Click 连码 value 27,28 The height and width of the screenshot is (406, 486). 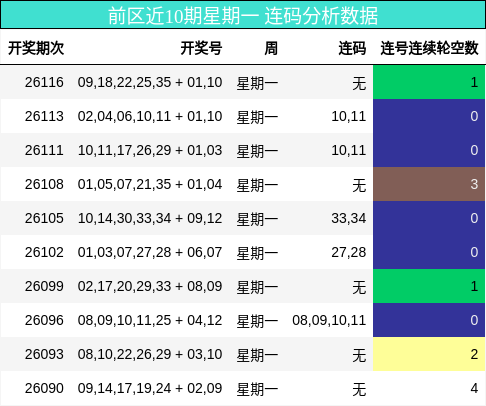(x=349, y=252)
